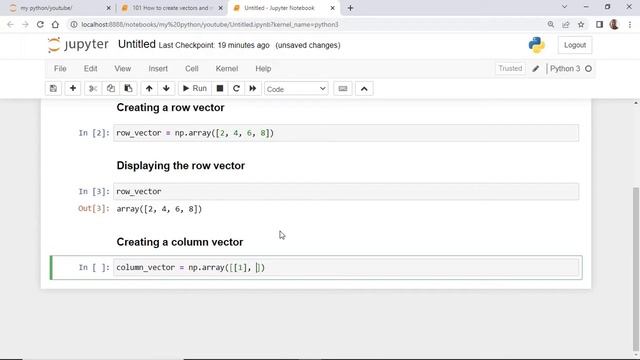Go to the browser home page
640x360 pixels.
point(55,24)
